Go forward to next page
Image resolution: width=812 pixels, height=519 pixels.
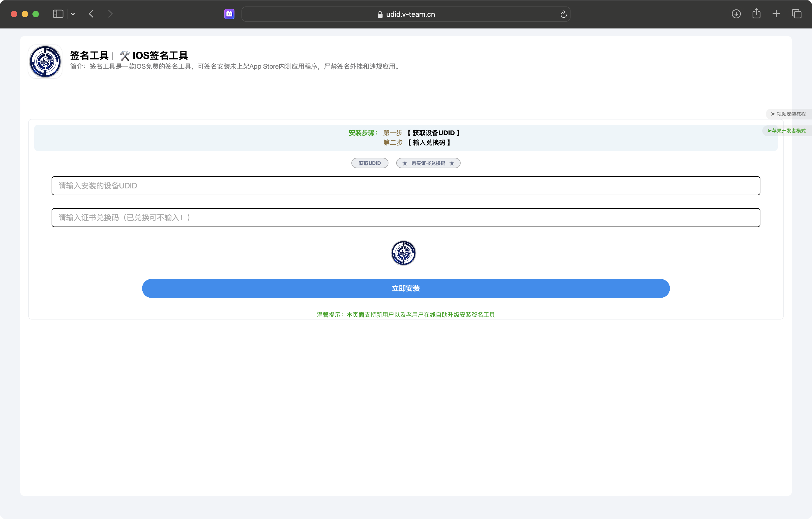pyautogui.click(x=110, y=14)
